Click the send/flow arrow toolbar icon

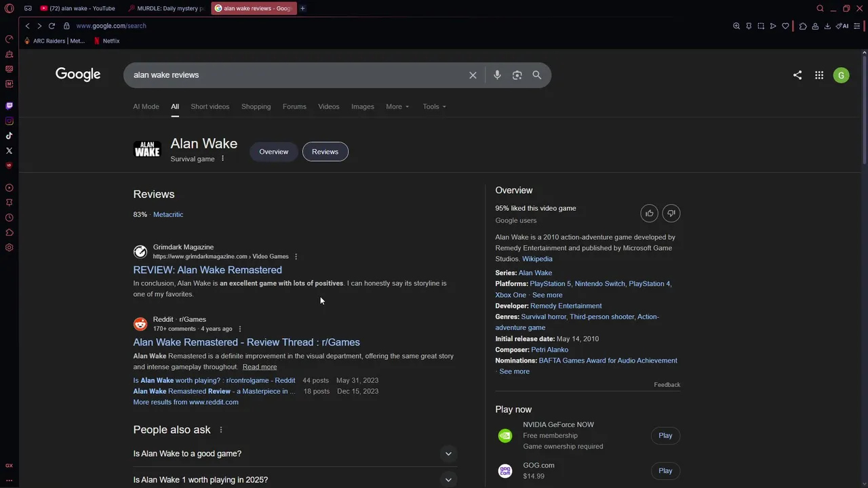point(773,26)
